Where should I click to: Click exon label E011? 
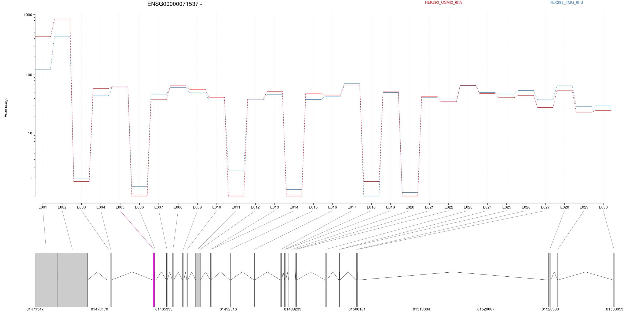click(236, 207)
